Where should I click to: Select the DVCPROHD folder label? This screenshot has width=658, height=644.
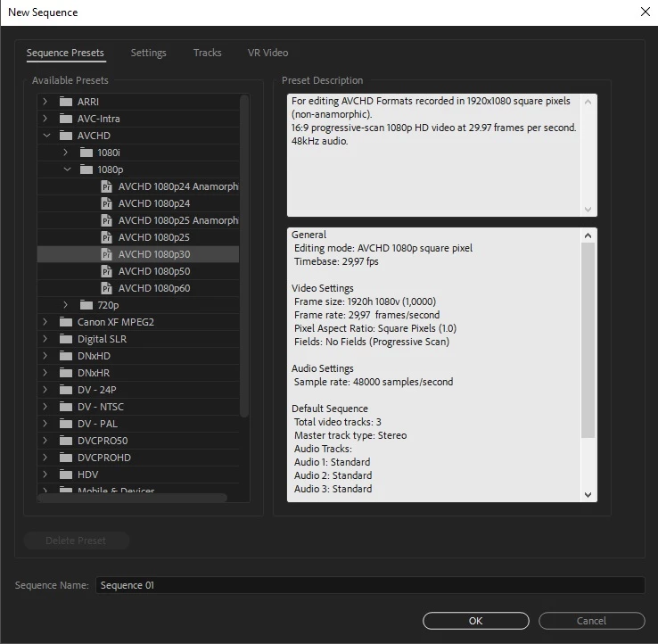point(104,458)
